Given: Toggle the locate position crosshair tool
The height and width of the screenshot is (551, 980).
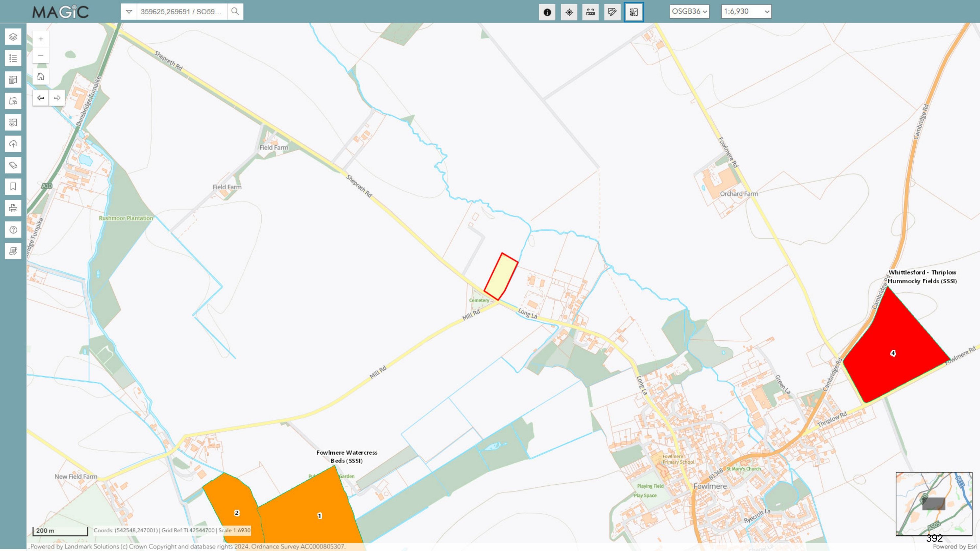Looking at the screenshot, I should (x=569, y=12).
